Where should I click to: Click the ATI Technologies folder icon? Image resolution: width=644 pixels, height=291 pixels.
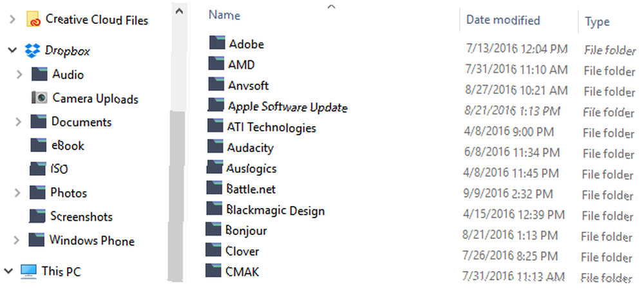tap(215, 126)
